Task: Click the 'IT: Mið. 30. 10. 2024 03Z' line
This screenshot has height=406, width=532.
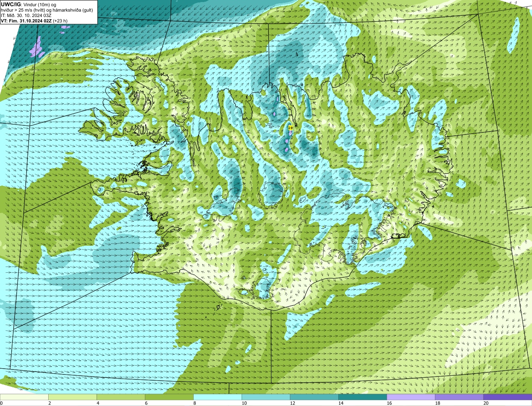Action: pyautogui.click(x=27, y=15)
